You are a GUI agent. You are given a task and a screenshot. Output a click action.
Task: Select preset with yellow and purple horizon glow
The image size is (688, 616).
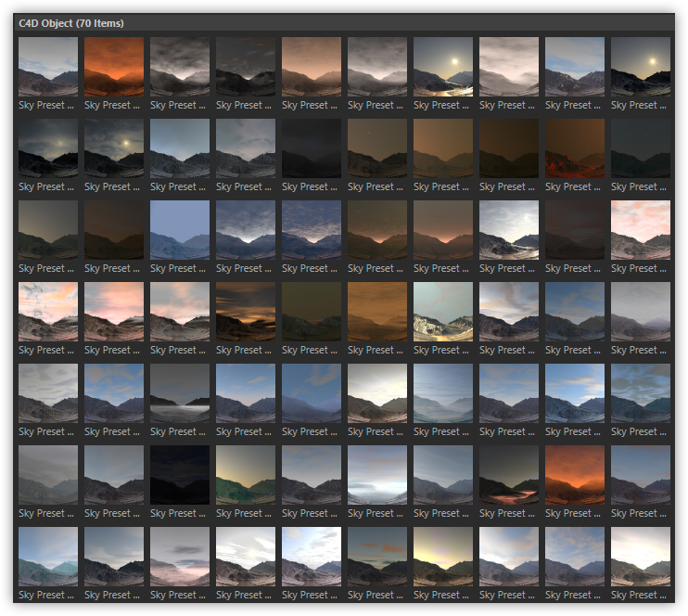443,557
